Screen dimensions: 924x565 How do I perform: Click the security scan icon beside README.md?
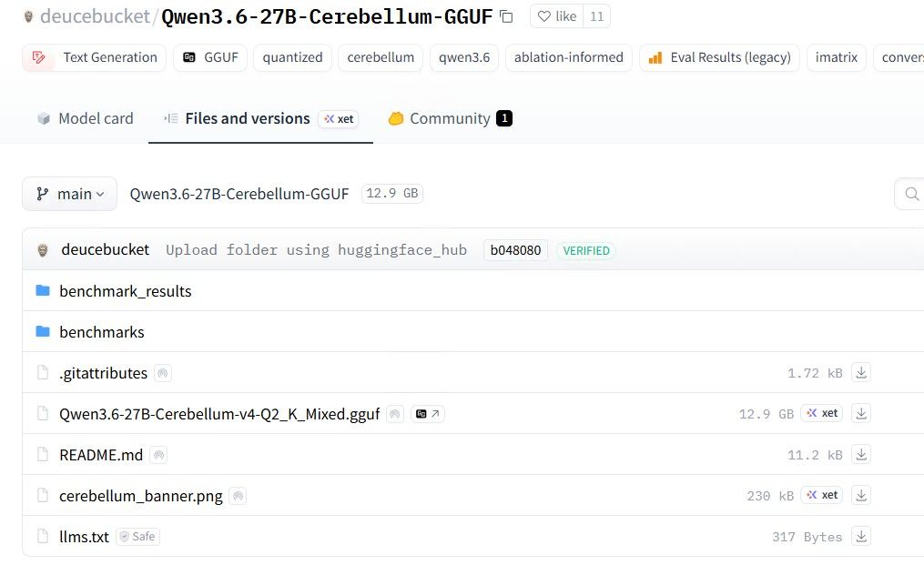pos(158,455)
